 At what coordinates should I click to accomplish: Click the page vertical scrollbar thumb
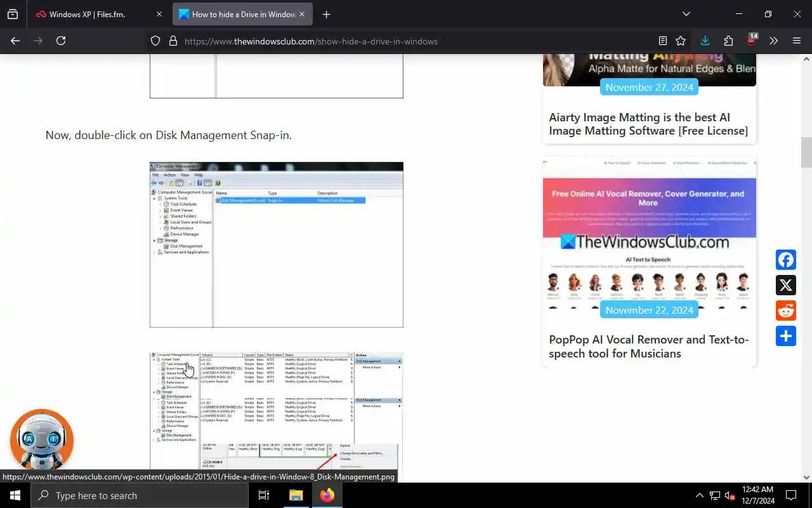[806, 152]
